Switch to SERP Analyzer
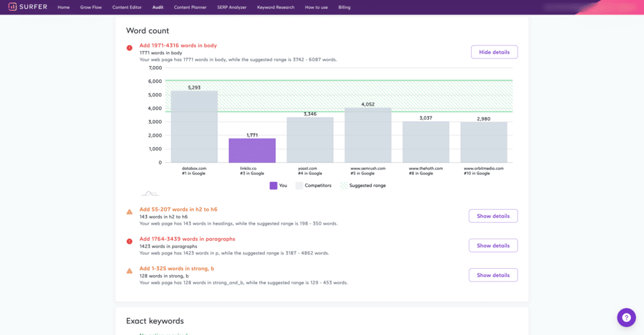The width and height of the screenshot is (644, 335). tap(231, 7)
